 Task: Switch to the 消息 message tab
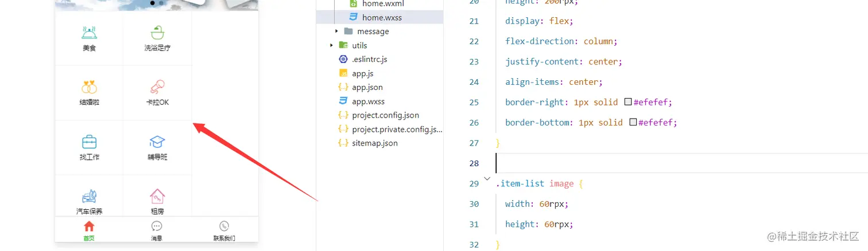(157, 230)
